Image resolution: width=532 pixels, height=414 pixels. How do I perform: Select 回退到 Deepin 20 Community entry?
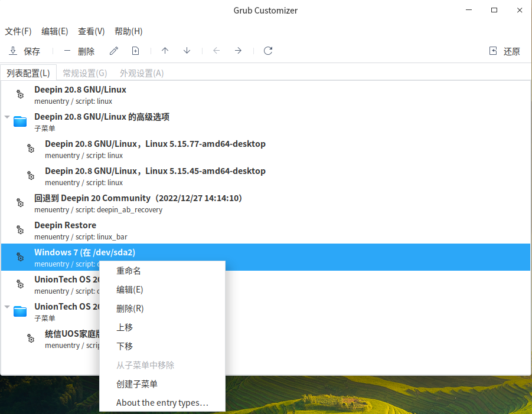[x=265, y=203]
